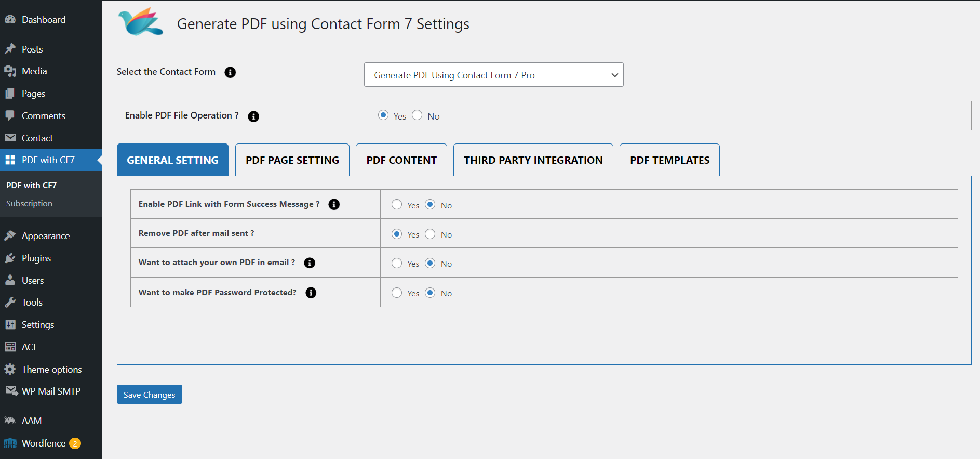Open the THIRD PARTY INTEGRATION tab
Image resolution: width=980 pixels, height=459 pixels.
click(533, 160)
